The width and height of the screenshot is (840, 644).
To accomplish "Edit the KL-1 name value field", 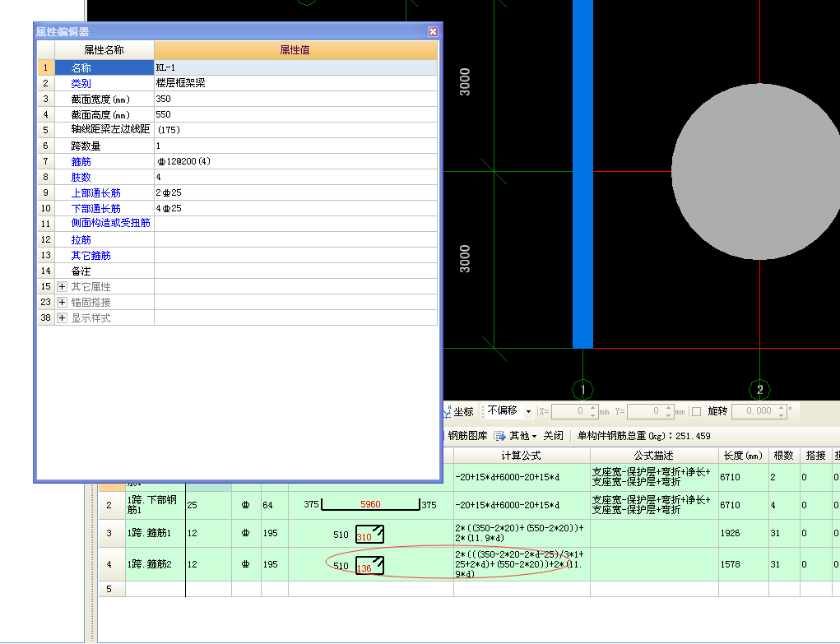I will pos(295,67).
